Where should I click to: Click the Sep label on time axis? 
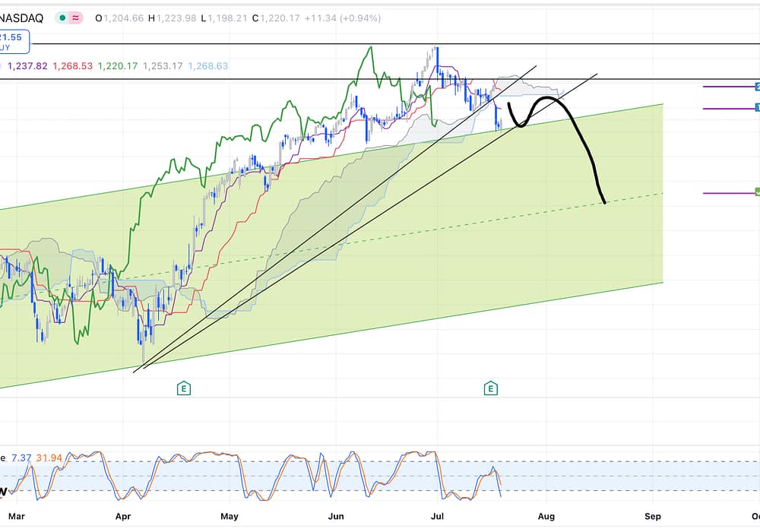pyautogui.click(x=653, y=517)
